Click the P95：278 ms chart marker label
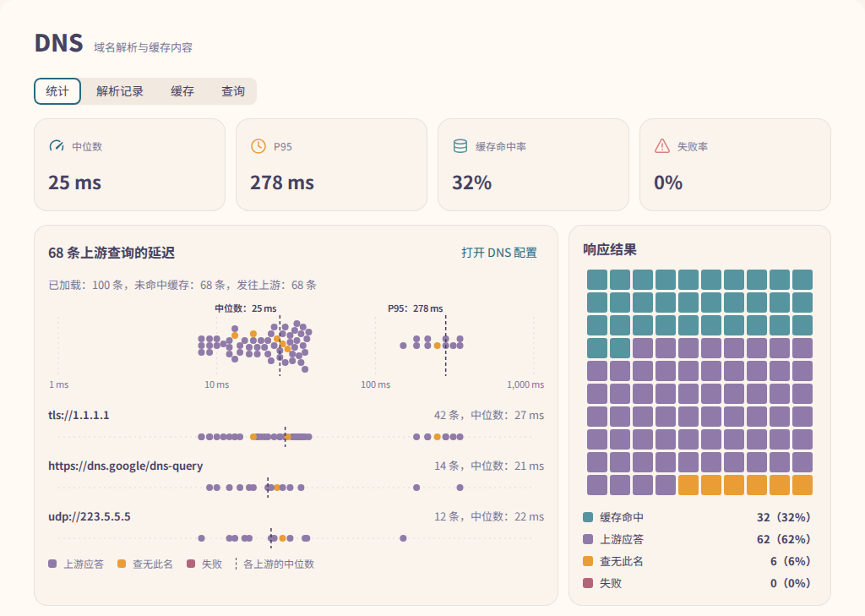This screenshot has width=865, height=616. tap(416, 308)
